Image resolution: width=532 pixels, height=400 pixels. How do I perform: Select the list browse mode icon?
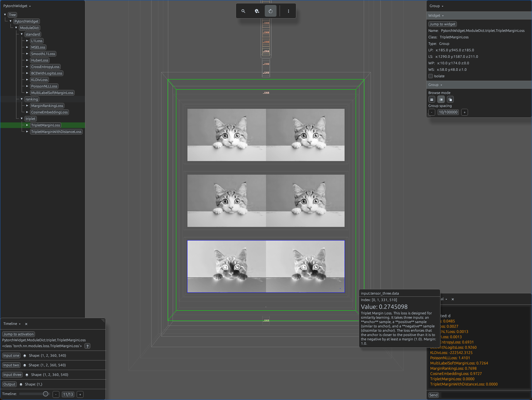(x=432, y=100)
